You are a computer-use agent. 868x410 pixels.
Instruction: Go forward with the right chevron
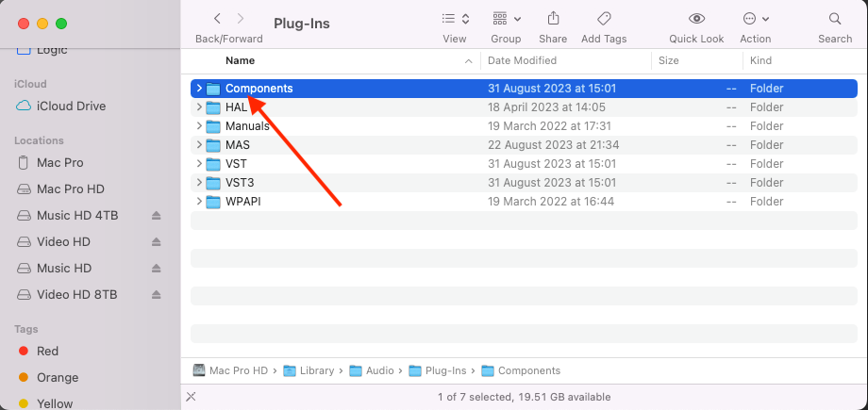pyautogui.click(x=241, y=19)
